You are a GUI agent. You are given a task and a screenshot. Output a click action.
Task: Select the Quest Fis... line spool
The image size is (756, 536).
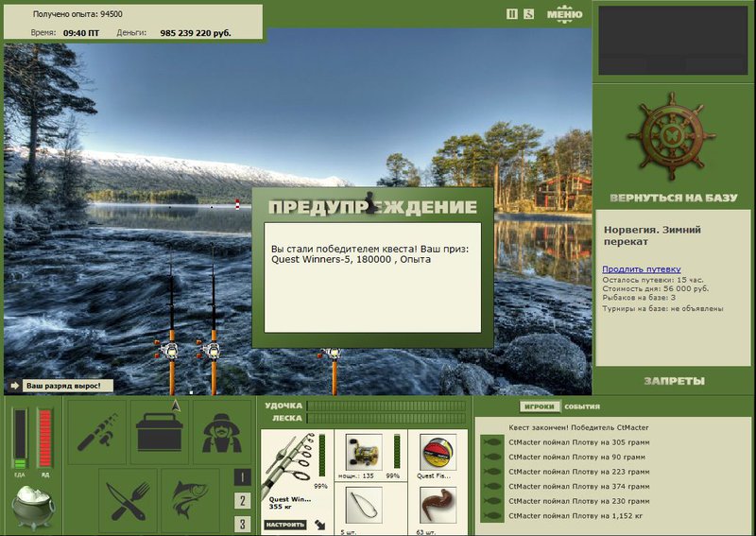pos(438,452)
